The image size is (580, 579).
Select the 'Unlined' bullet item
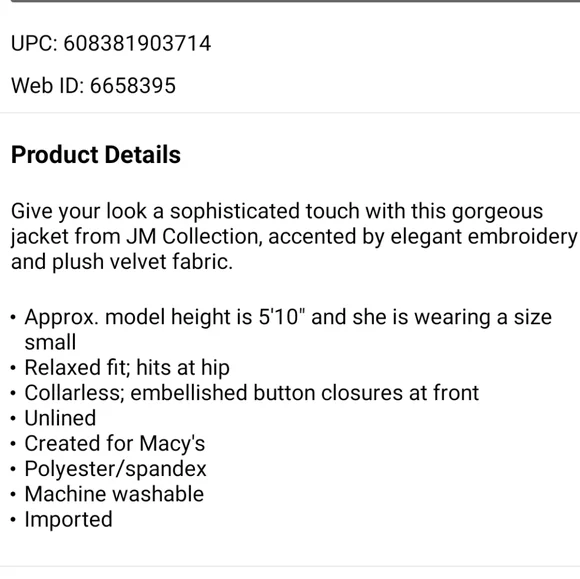(x=60, y=418)
